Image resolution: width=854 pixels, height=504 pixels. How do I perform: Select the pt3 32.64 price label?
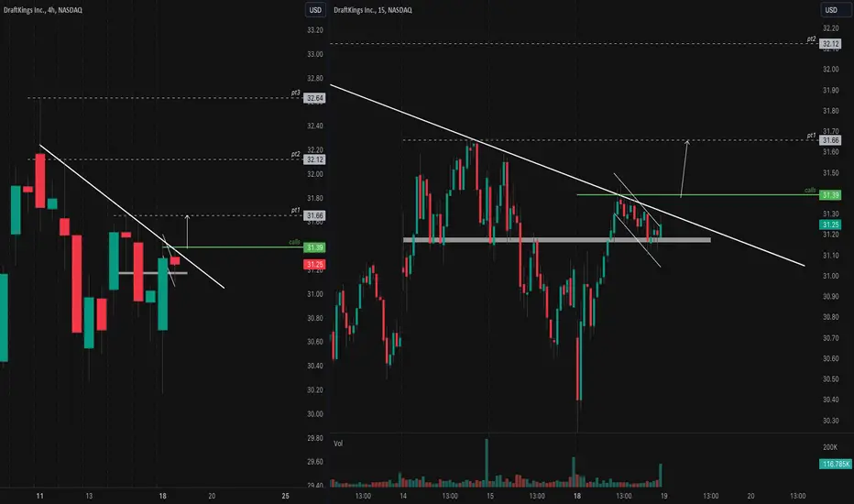pos(315,98)
